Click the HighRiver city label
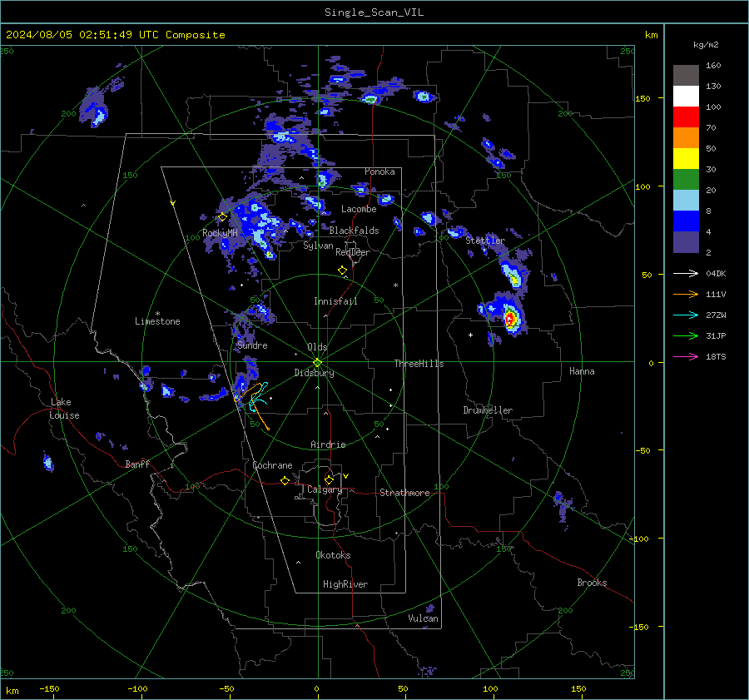The width and height of the screenshot is (749, 700). (x=345, y=584)
